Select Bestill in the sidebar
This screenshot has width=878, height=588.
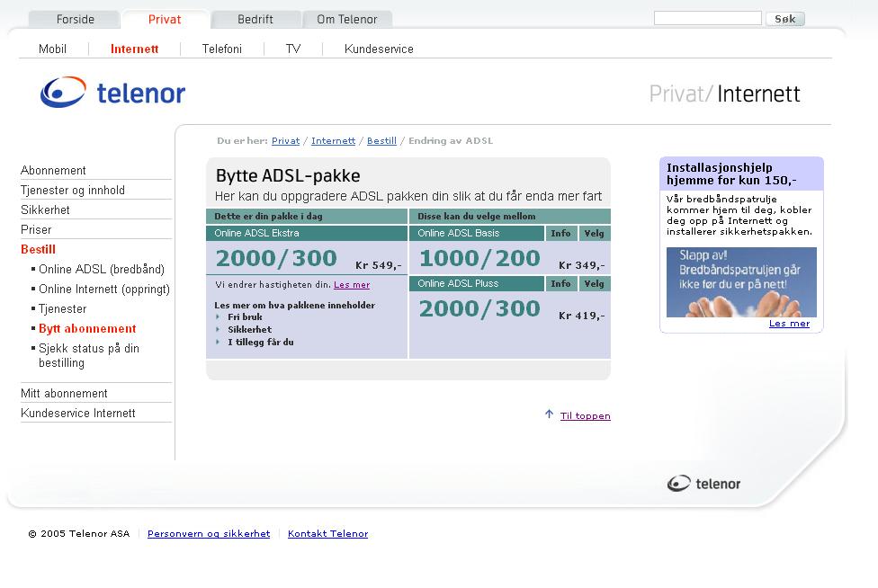(38, 250)
